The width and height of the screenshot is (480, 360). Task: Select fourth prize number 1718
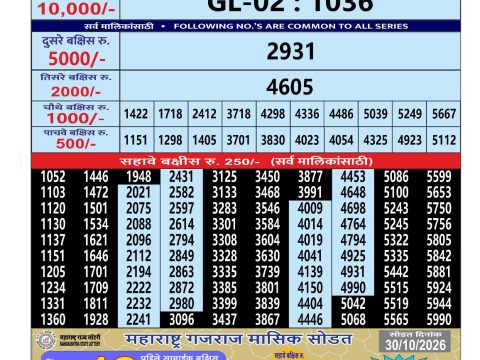(170, 114)
